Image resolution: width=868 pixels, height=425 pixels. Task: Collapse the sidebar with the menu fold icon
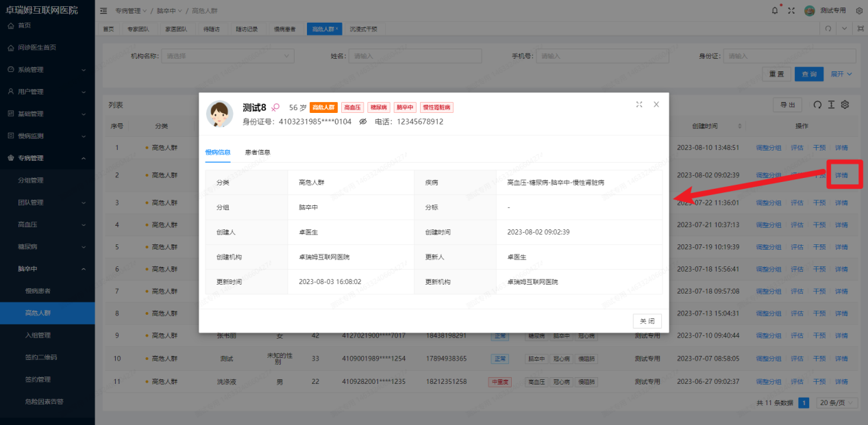[x=103, y=11]
